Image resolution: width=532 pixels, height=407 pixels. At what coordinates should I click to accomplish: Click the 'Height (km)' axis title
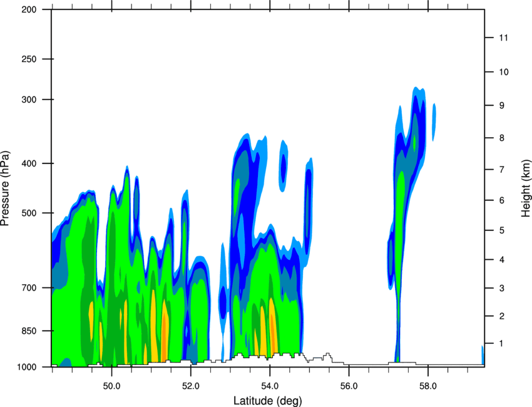526,188
